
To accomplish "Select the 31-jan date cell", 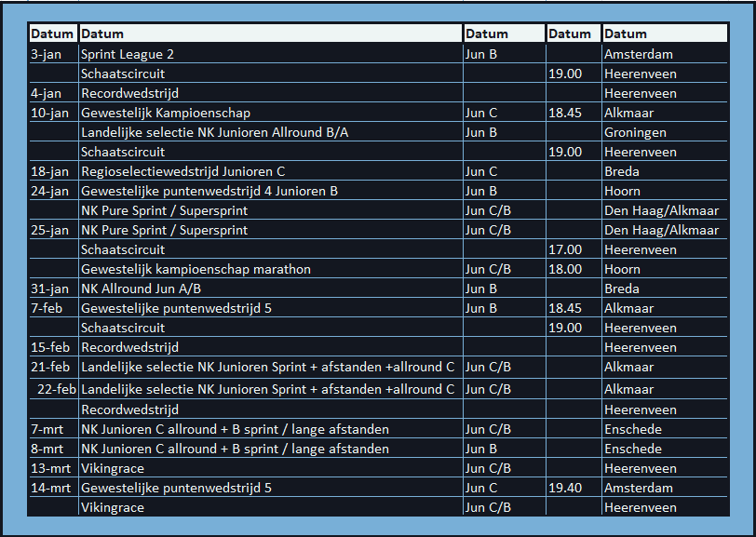I will click(x=49, y=289).
